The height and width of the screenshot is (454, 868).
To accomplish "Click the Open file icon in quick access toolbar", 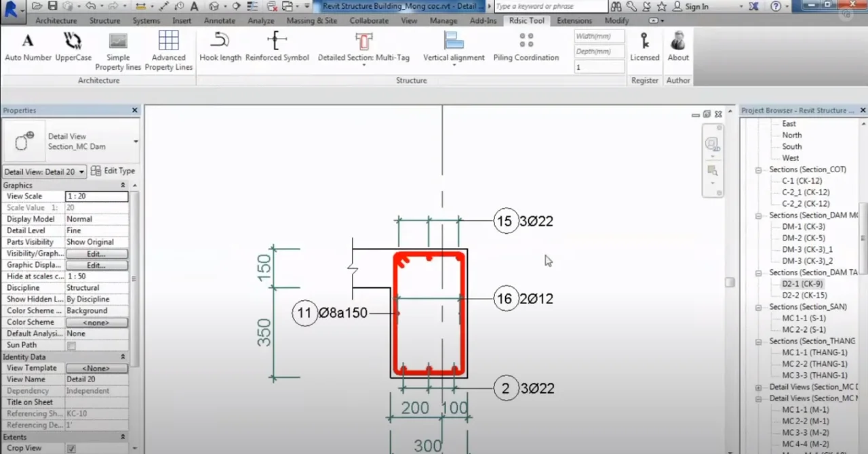I will click(x=37, y=6).
